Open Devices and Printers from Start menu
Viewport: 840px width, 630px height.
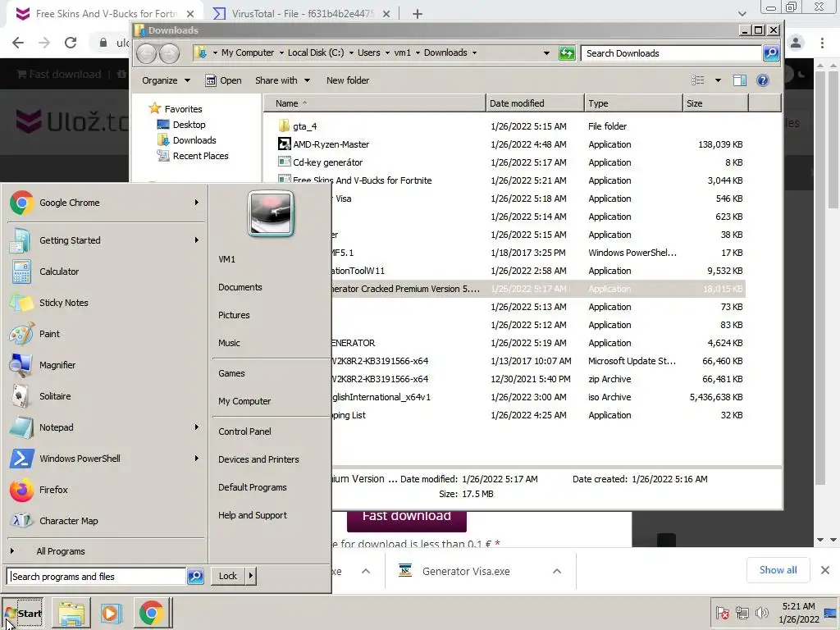click(258, 459)
